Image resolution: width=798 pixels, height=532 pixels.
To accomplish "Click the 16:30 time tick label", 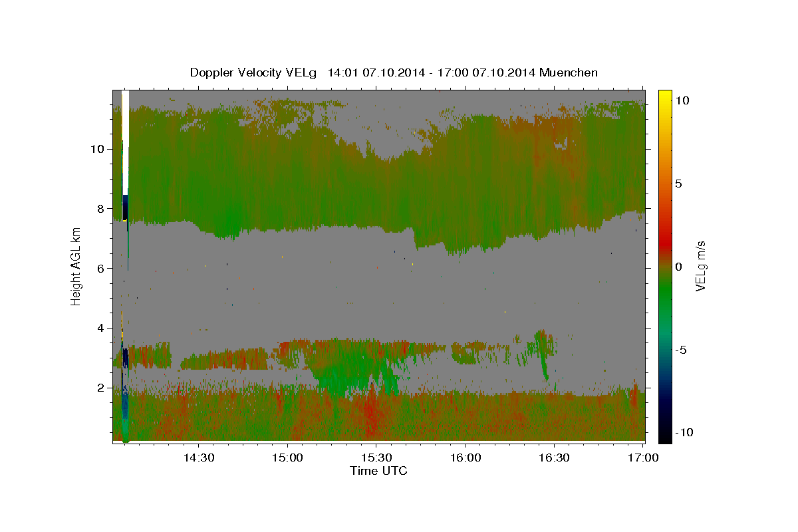I will click(554, 458).
